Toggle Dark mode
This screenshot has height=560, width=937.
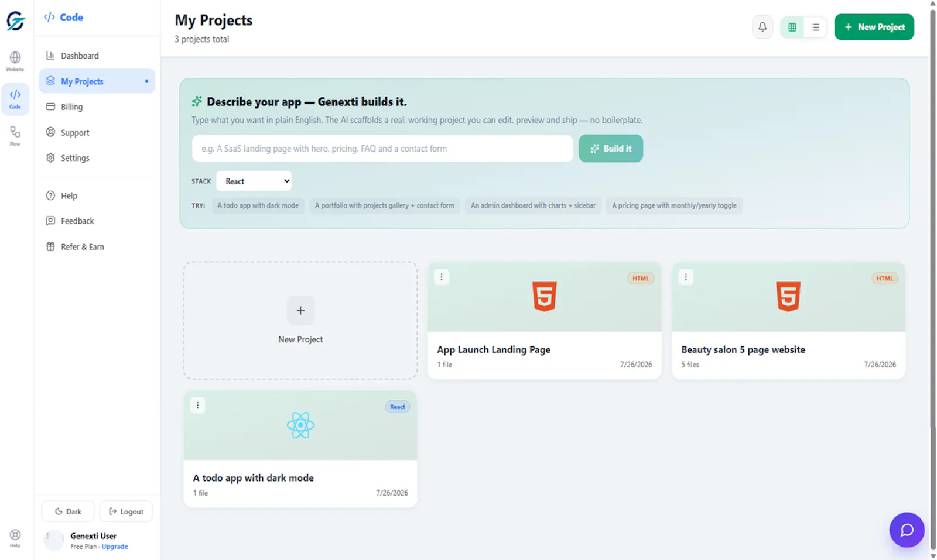click(68, 511)
